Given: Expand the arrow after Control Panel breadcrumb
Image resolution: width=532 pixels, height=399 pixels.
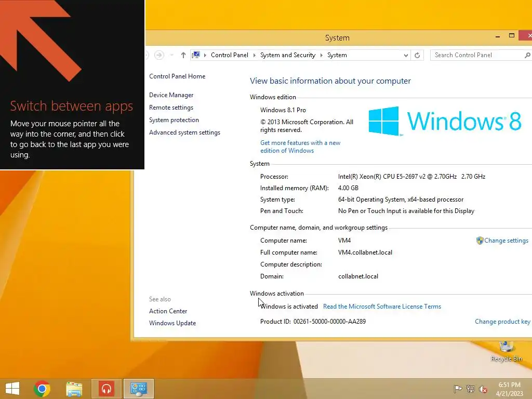Looking at the screenshot, I should pos(255,55).
